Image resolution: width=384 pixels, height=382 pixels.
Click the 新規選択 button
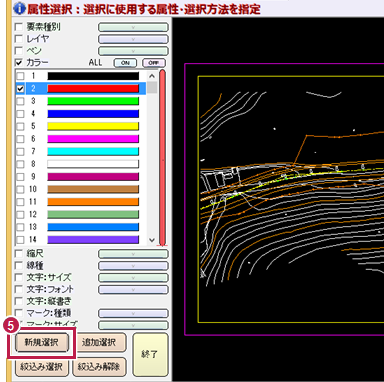coord(42,342)
